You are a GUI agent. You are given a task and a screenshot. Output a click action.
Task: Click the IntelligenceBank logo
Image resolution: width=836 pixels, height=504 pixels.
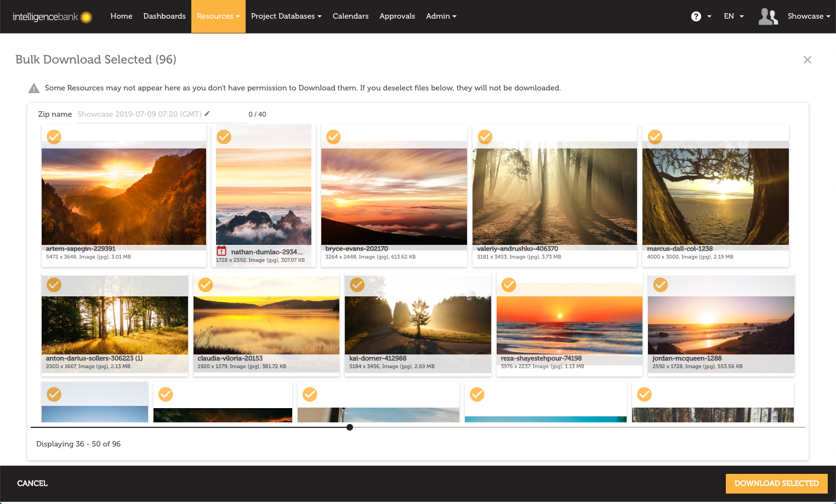point(52,17)
